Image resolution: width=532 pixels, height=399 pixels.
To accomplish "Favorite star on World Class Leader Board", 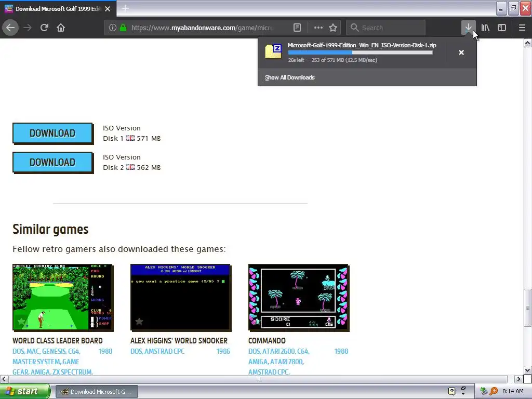I will tap(21, 321).
